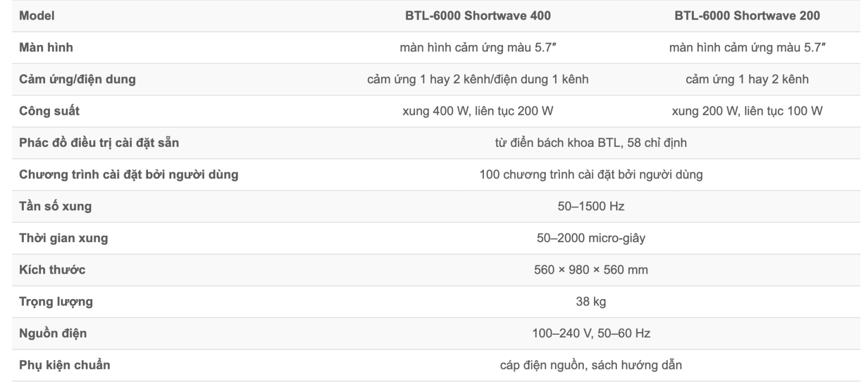Click the BTL-6000 Shortwave 400 column header
This screenshot has width=868, height=382.
pyautogui.click(x=477, y=16)
